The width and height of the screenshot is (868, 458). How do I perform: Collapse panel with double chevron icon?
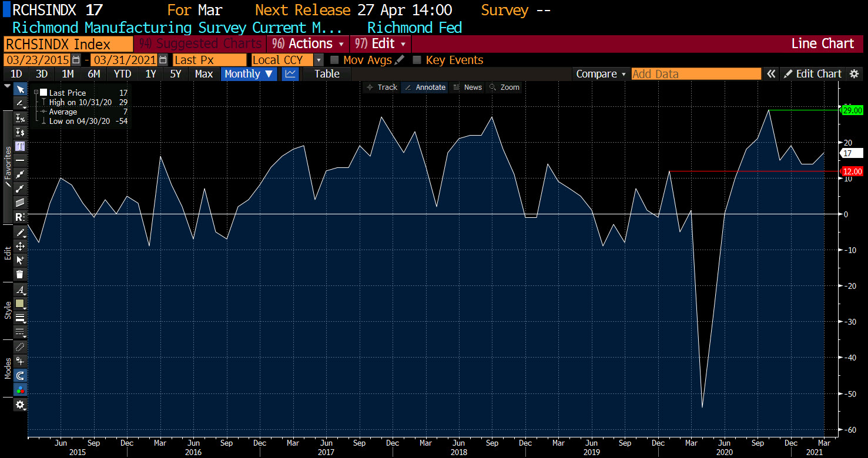(771, 74)
